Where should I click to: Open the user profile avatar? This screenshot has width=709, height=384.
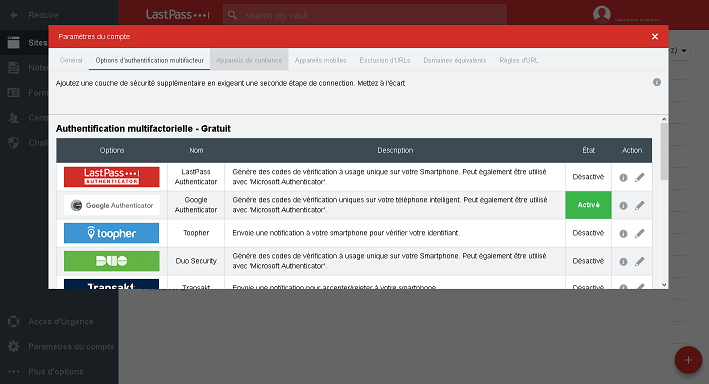[x=601, y=14]
